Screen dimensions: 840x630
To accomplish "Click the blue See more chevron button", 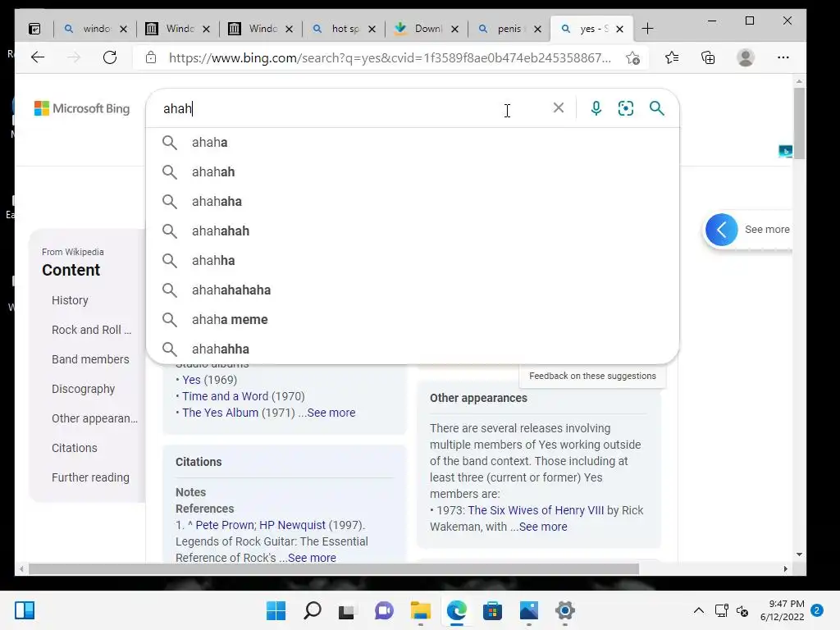I will (x=722, y=230).
